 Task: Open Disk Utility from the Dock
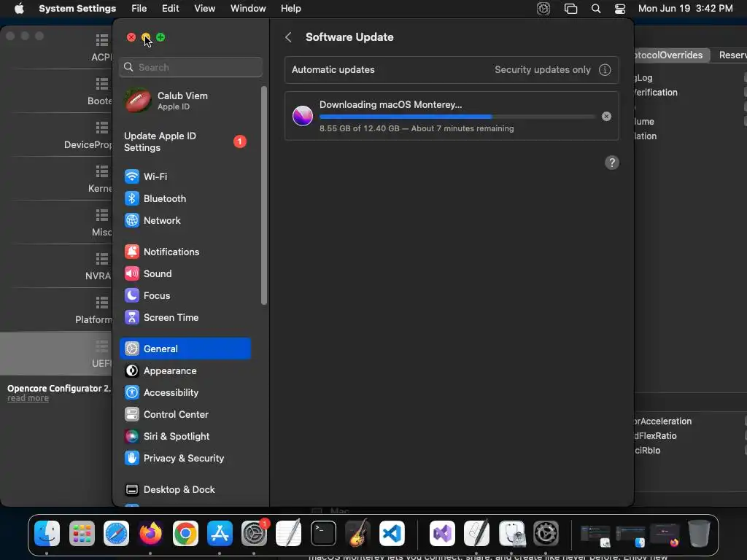point(511,533)
